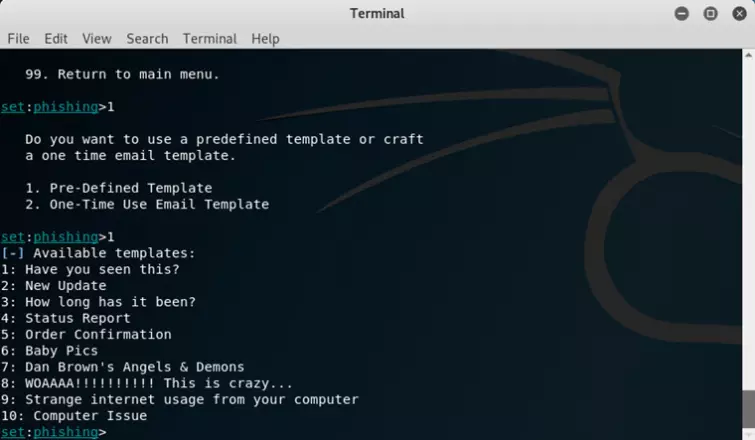Open the Help menu
The width and height of the screenshot is (755, 440).
click(x=265, y=38)
